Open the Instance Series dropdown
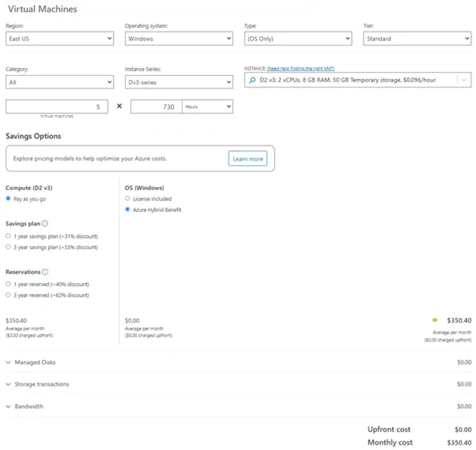Screen dimensions: 476x450 pos(179,82)
